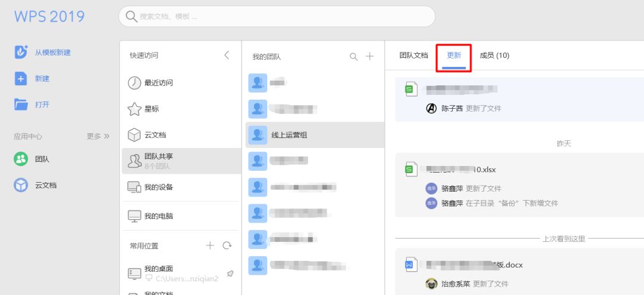Click the 星标 star icon
Screen dimensions: 644x295
pos(134,109)
